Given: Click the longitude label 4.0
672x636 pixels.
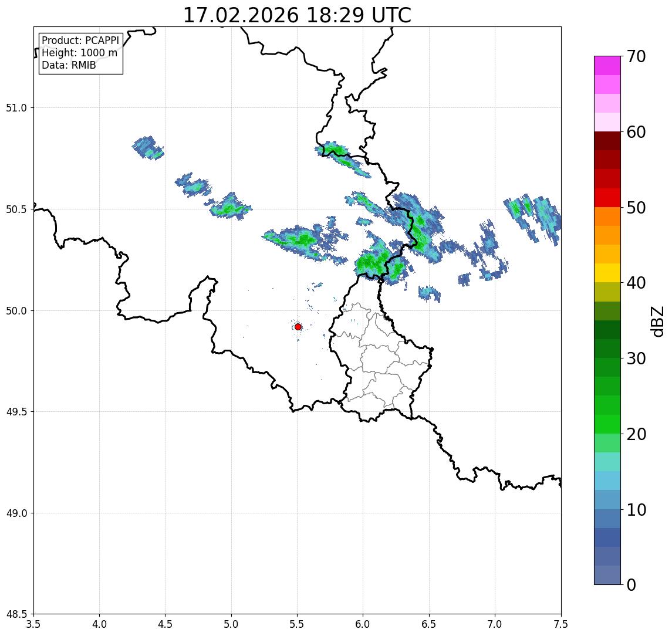Looking at the screenshot, I should [x=99, y=624].
